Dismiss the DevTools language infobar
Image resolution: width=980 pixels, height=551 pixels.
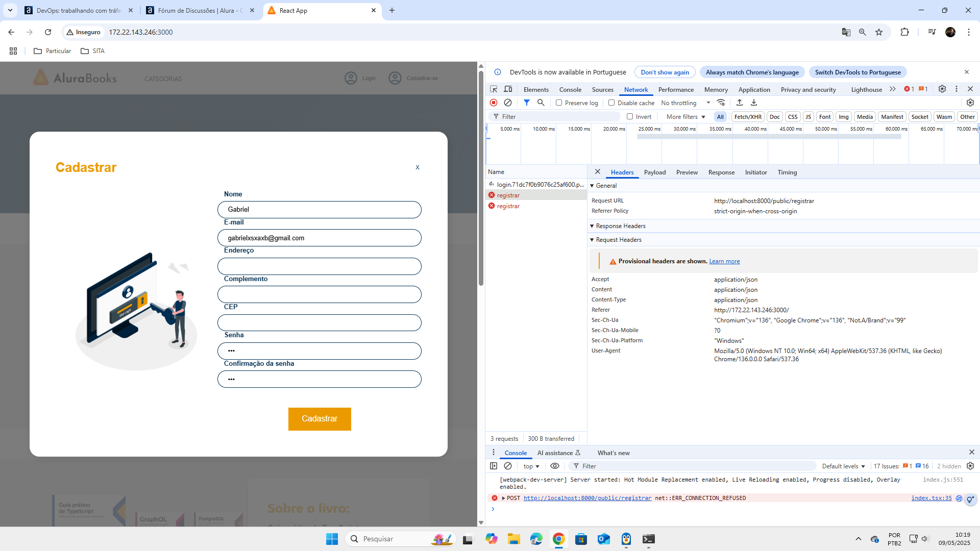coord(967,72)
